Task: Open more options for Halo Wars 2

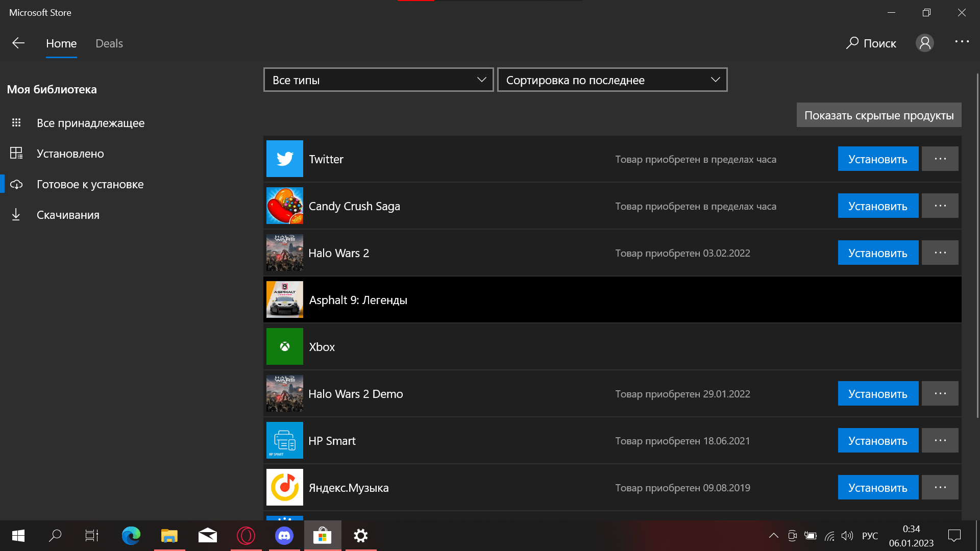Action: [x=940, y=253]
